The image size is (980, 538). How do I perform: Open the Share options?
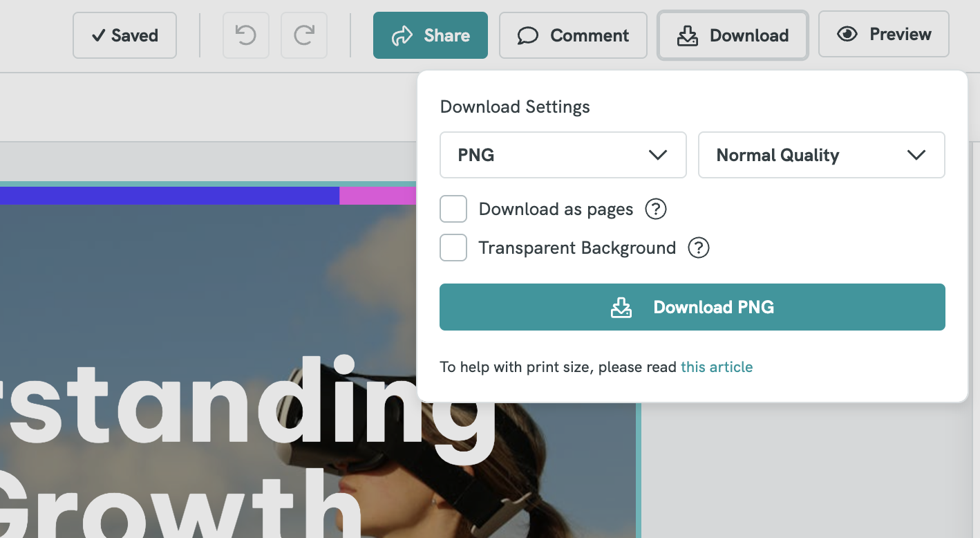431,35
